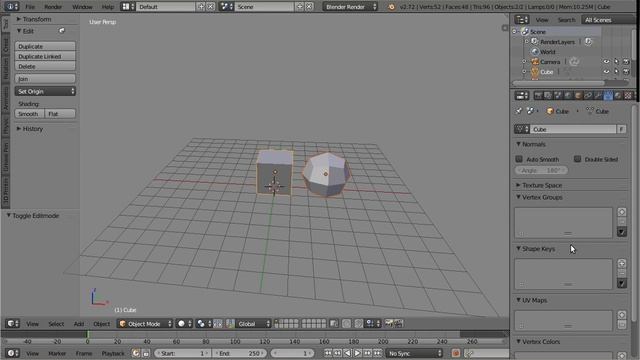The height and width of the screenshot is (360, 640).
Task: Open the properties editor type icon
Action: [x=522, y=96]
